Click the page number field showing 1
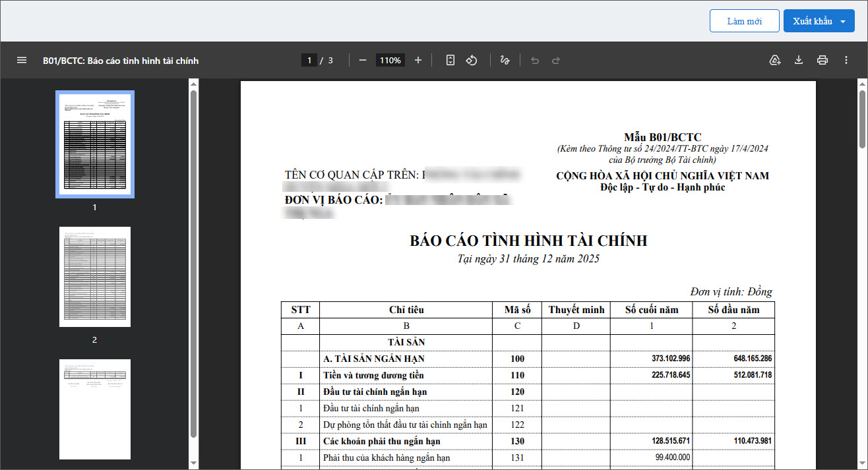Viewport: 868px width, 470px height. (x=309, y=60)
